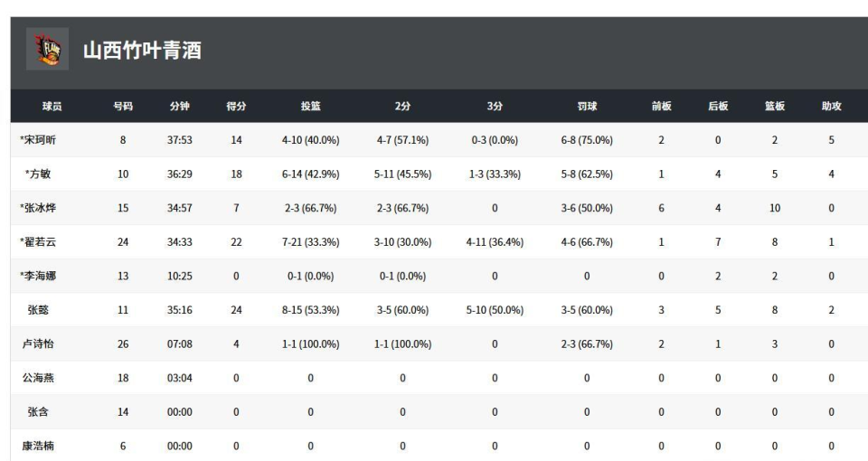Click the 投篮 column header

click(x=311, y=107)
